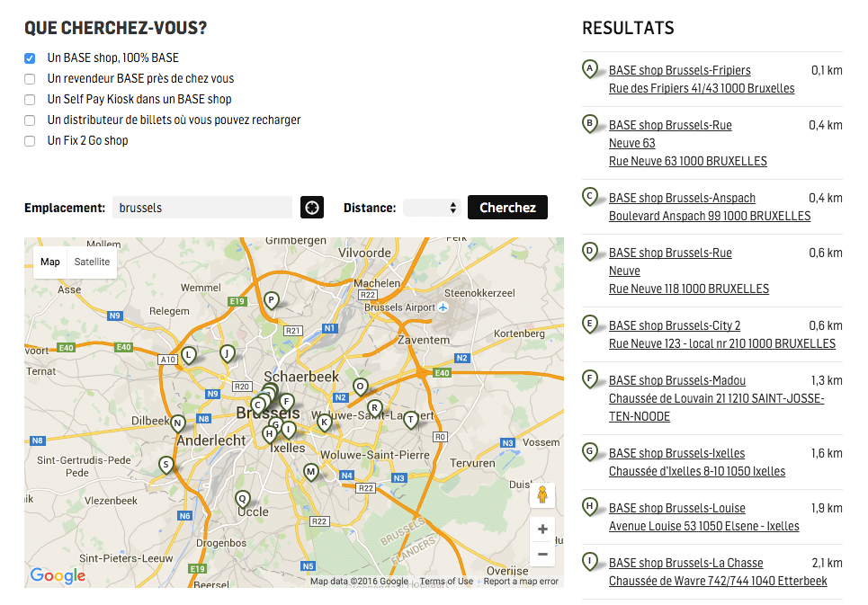Image resolution: width=868 pixels, height=605 pixels.
Task: Open BASE shop Brussels-Anspach link
Action: 682,198
